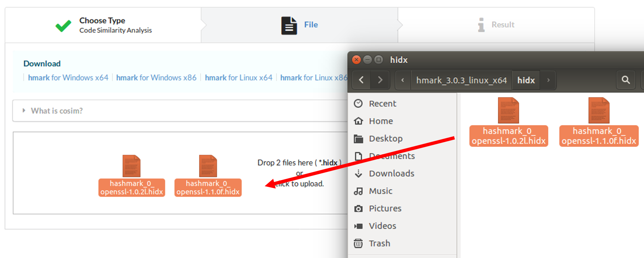Open Recent files in sidebar
This screenshot has width=644, height=258.
(382, 104)
